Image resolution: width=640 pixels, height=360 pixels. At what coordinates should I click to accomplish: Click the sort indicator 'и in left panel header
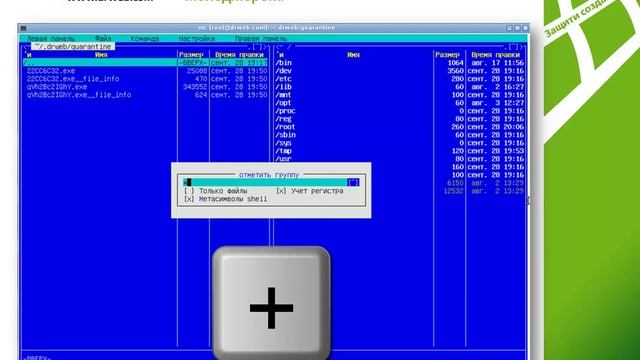28,55
